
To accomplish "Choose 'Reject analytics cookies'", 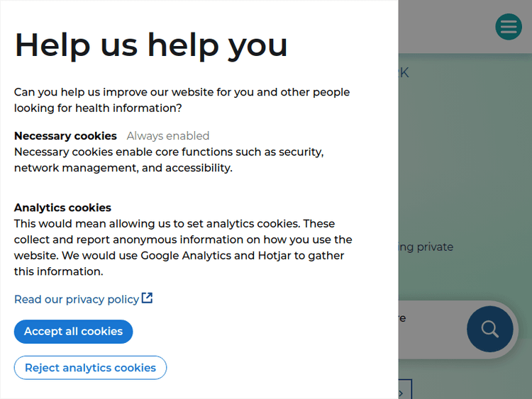I will tap(90, 368).
